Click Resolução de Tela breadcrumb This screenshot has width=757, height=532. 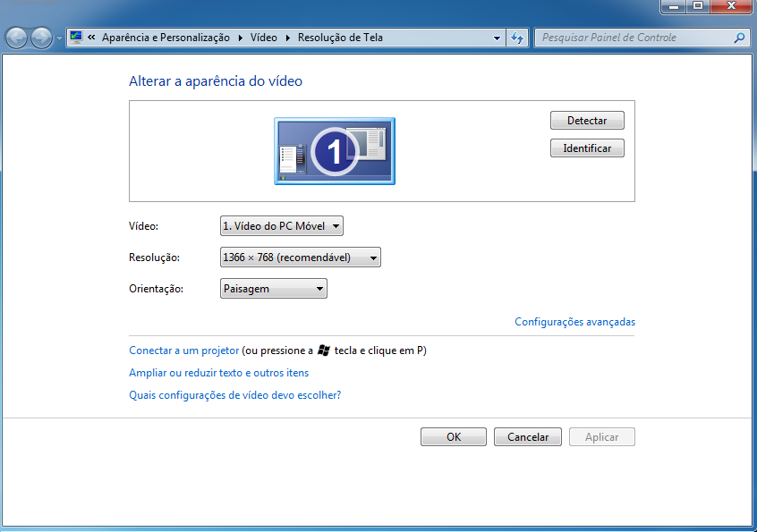click(x=340, y=38)
